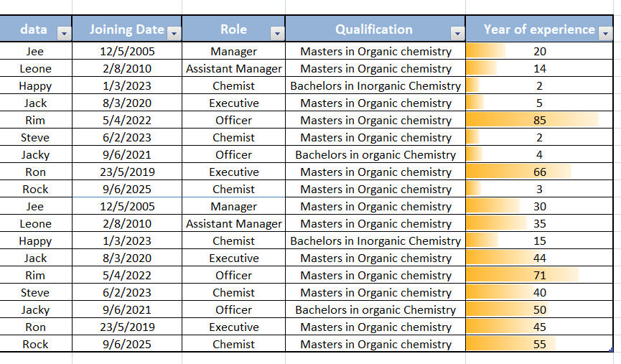Open the Joining Date filter dropdown

click(x=173, y=34)
